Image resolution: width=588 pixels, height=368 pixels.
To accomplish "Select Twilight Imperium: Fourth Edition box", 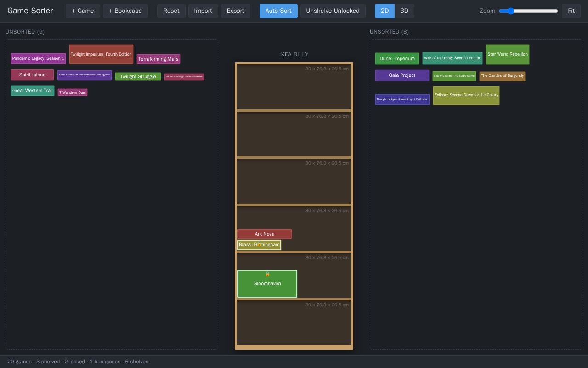I will point(101,54).
